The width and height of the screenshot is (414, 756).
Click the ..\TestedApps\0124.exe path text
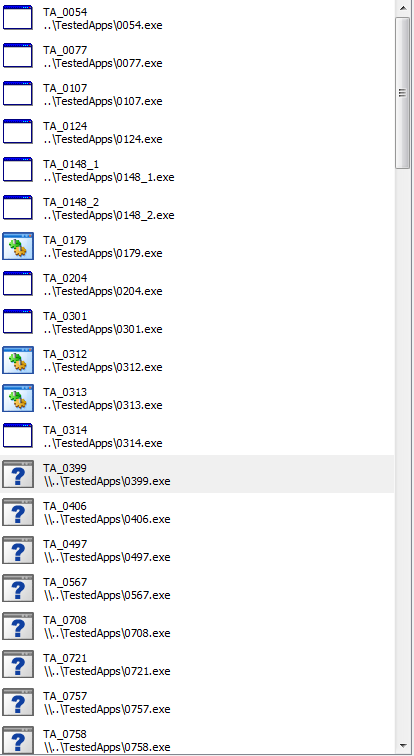pos(103,139)
